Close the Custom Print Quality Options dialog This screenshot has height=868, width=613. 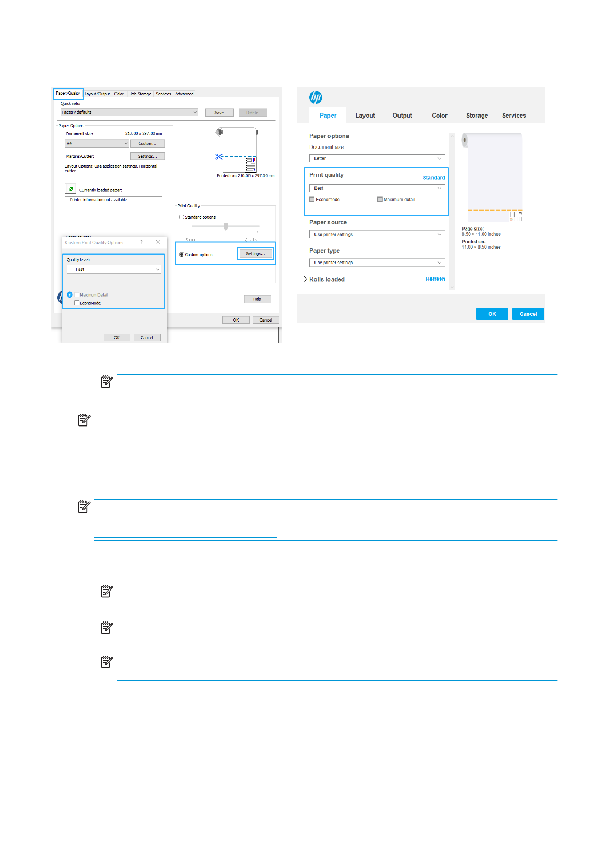tap(158, 242)
